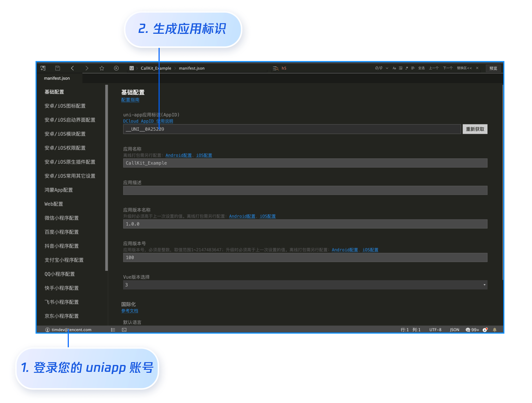
Task: Toggle whole-word match search option
Action: click(401, 68)
